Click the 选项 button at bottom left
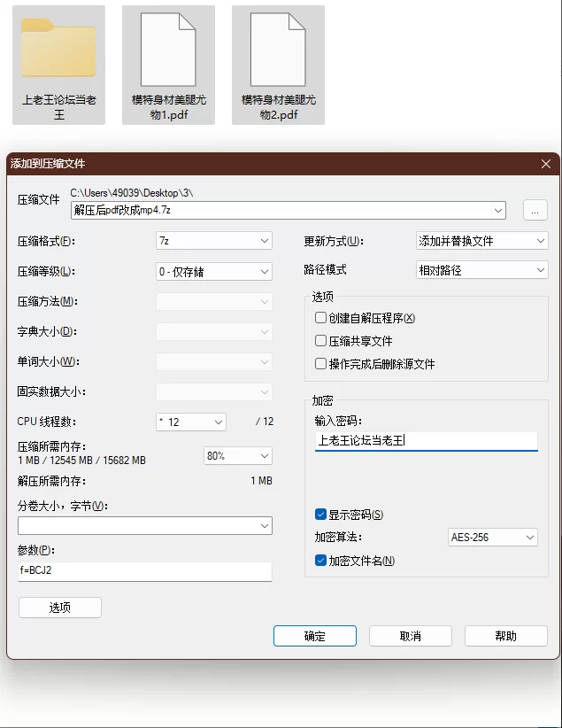The height and width of the screenshot is (728, 562). tap(60, 608)
